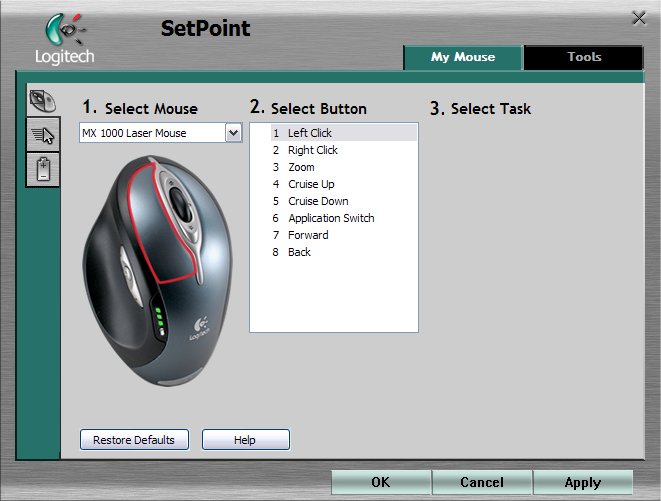This screenshot has height=501, width=661.
Task: Apply the settings with the Apply button
Action: [x=583, y=482]
